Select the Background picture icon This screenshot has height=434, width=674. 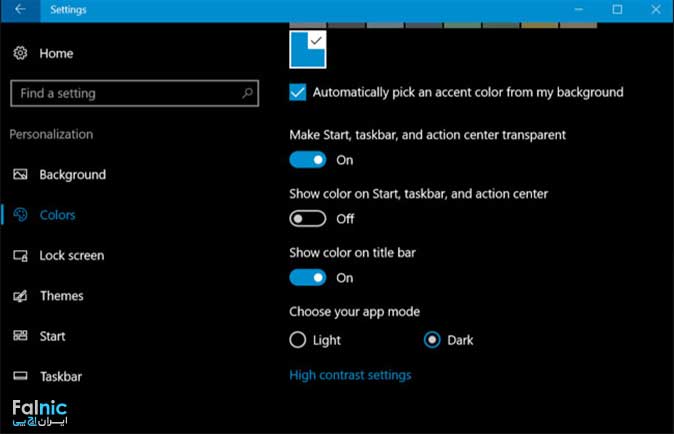click(x=20, y=175)
